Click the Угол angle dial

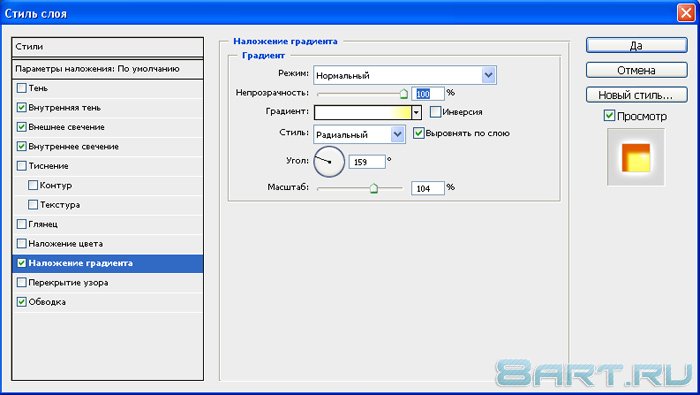click(x=329, y=162)
